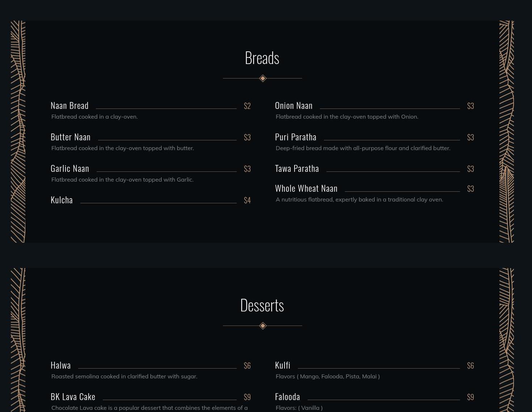Click the Garlic Naan item name
532x412 pixels.
tap(70, 168)
